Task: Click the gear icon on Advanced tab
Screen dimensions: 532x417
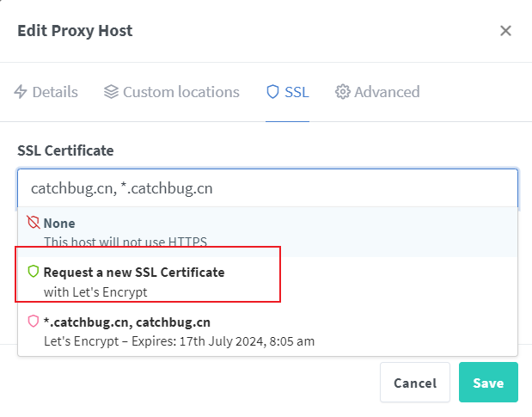Action: click(x=343, y=92)
